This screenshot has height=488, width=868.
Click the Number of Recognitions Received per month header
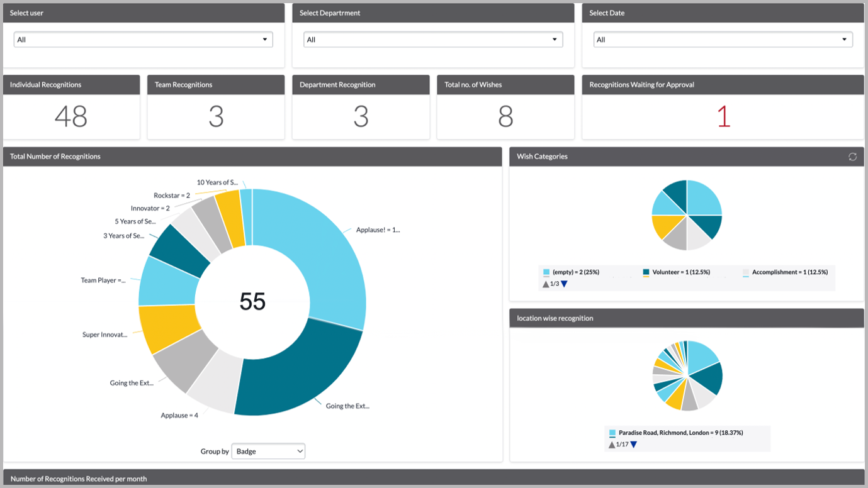coord(434,479)
